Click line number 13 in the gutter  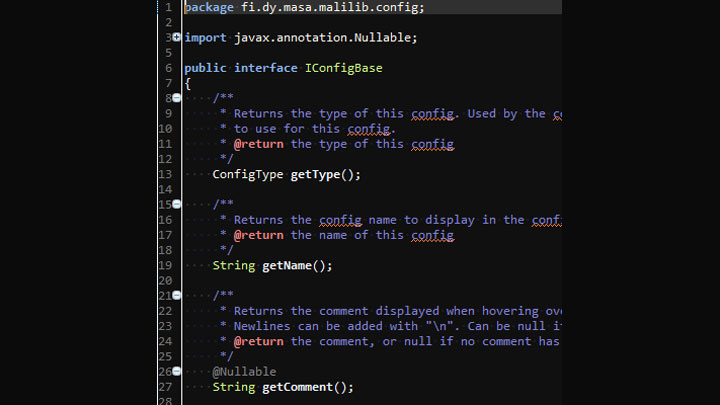(165, 174)
